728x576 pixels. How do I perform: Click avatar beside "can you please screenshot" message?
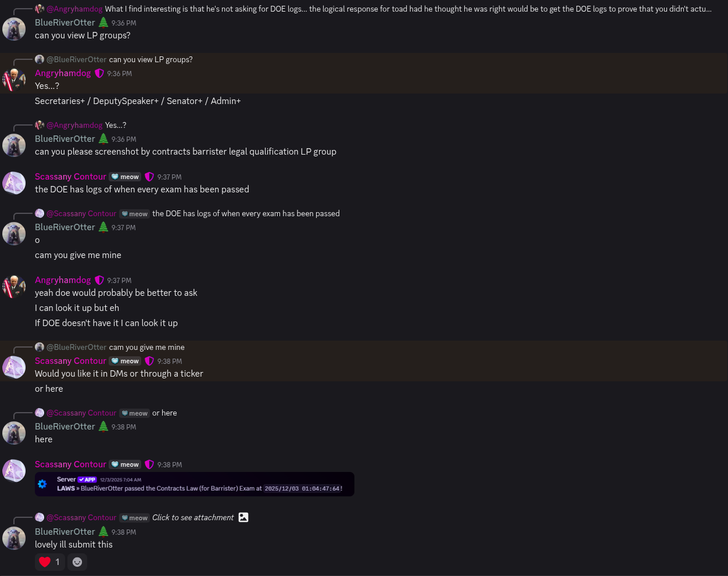(x=14, y=145)
